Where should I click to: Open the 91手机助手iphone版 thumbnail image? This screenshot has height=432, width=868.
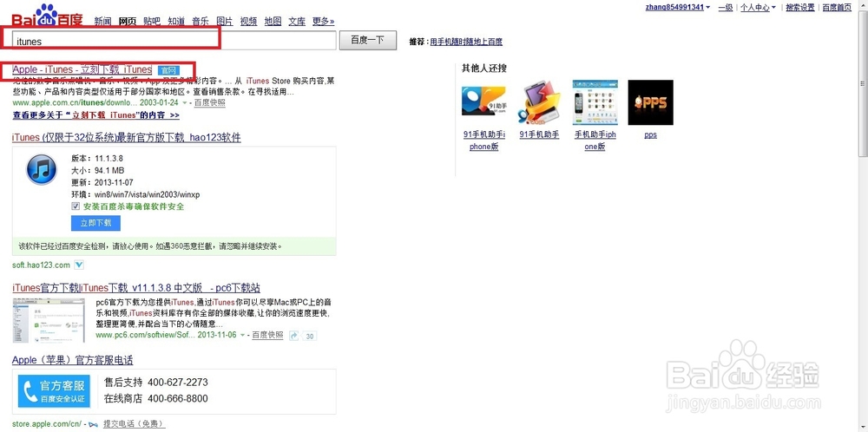pyautogui.click(x=483, y=102)
